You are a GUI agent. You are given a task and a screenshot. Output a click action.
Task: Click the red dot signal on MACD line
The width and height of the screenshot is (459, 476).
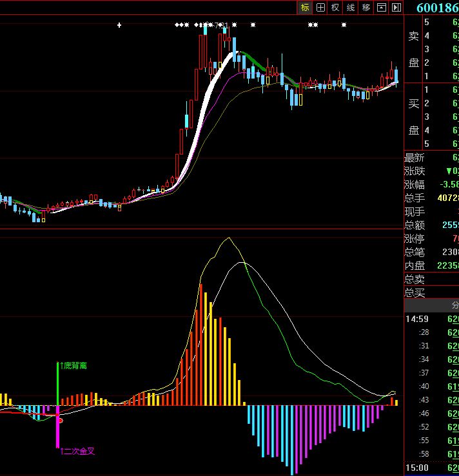(x=61, y=421)
